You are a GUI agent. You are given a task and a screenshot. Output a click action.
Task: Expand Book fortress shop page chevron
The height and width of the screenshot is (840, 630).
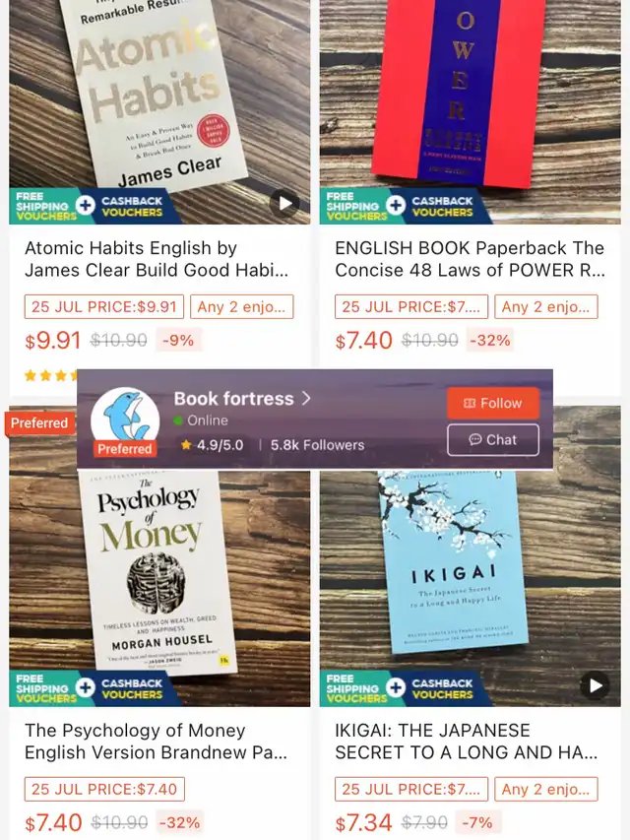point(306,398)
